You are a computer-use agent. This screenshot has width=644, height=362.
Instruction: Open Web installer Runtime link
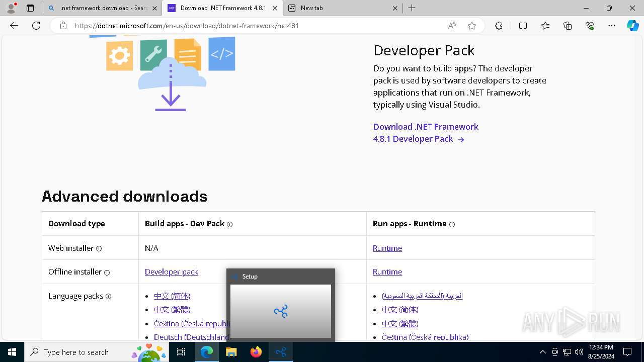[387, 248]
